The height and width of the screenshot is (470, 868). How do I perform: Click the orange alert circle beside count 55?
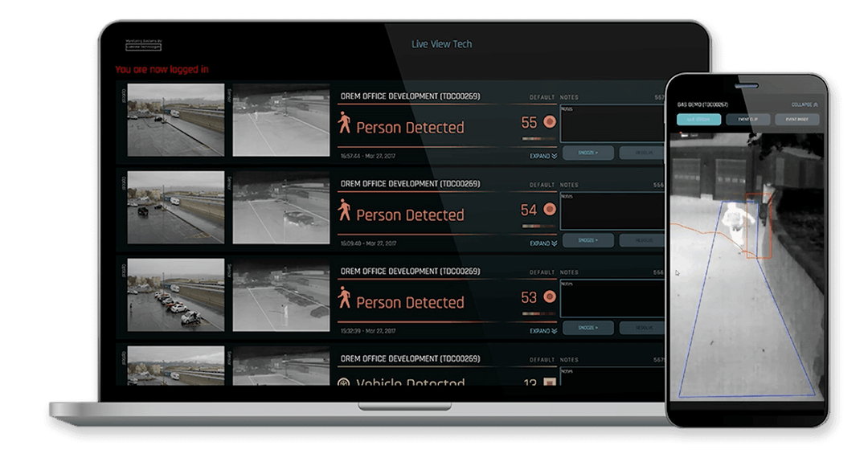coord(549,121)
